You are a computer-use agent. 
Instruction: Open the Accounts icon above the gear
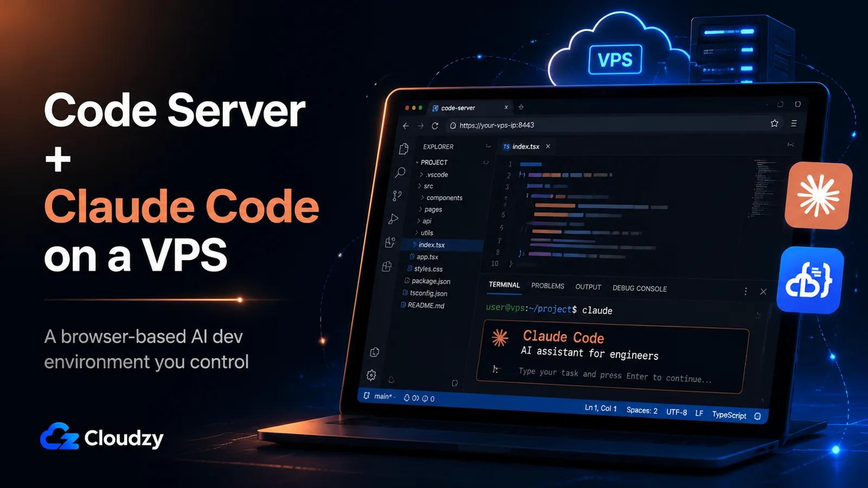(374, 352)
